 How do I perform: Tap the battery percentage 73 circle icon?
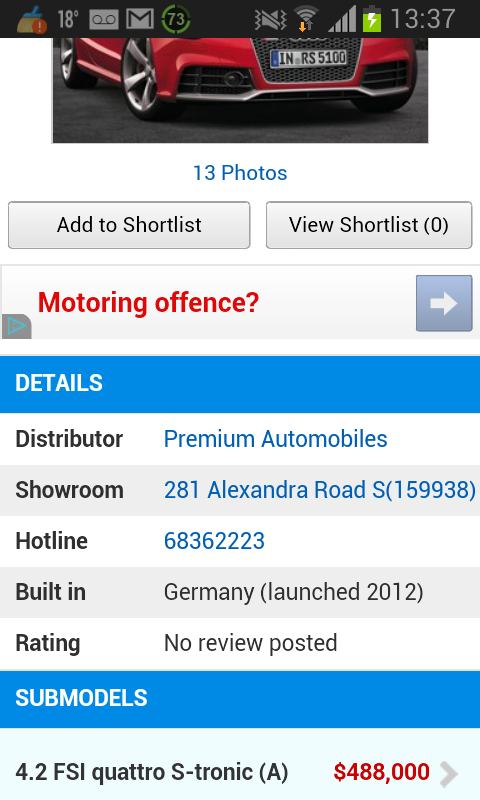pyautogui.click(x=175, y=19)
